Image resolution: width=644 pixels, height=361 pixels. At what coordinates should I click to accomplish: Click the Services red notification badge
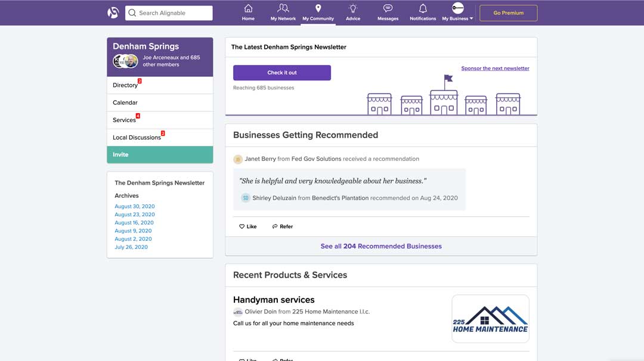138,116
